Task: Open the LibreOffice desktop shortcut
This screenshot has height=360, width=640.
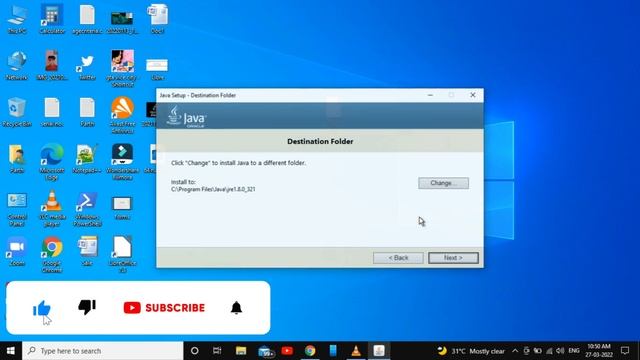Action: point(122,254)
